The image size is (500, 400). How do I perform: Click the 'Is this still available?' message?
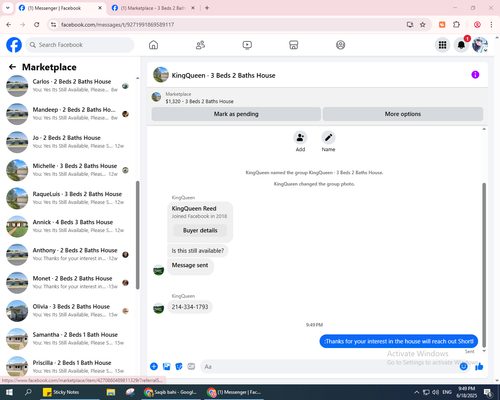point(198,251)
